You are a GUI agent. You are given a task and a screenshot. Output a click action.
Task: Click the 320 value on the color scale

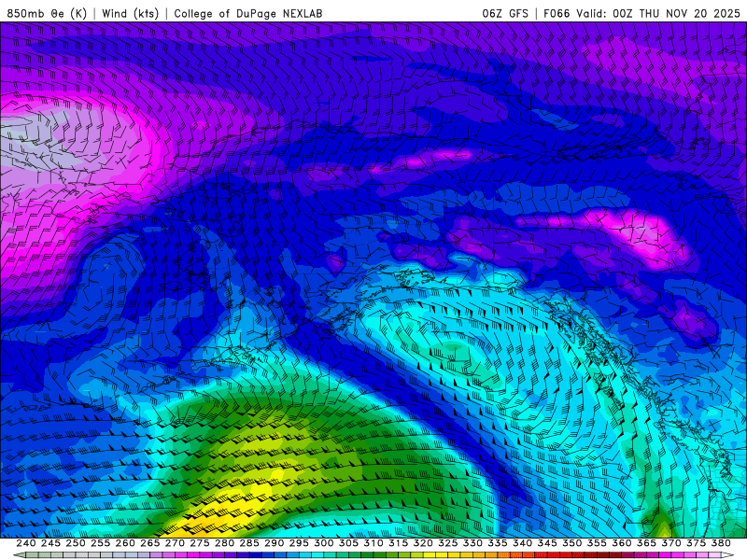423,543
